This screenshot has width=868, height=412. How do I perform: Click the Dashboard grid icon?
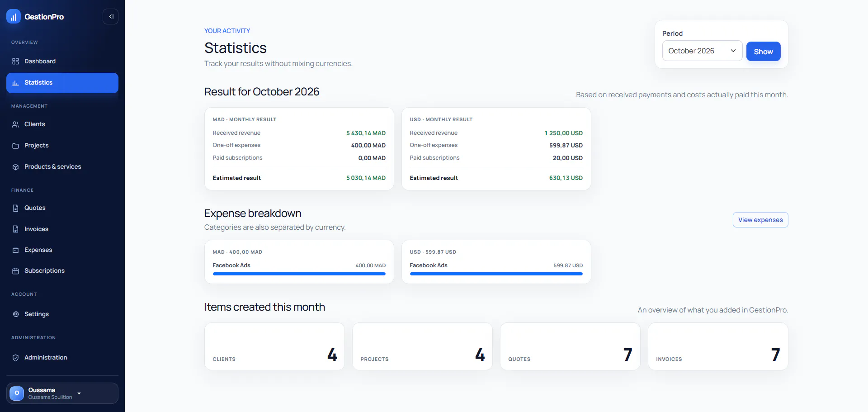(15, 61)
